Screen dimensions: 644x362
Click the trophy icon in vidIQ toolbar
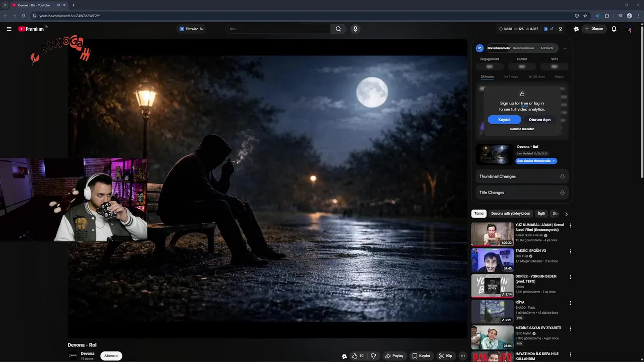[560, 29]
